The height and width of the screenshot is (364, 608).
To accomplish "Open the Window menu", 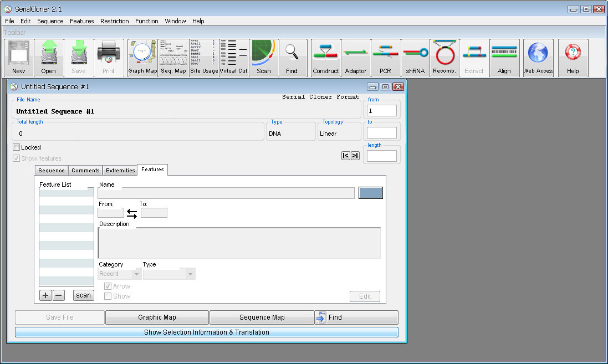I will pos(175,21).
